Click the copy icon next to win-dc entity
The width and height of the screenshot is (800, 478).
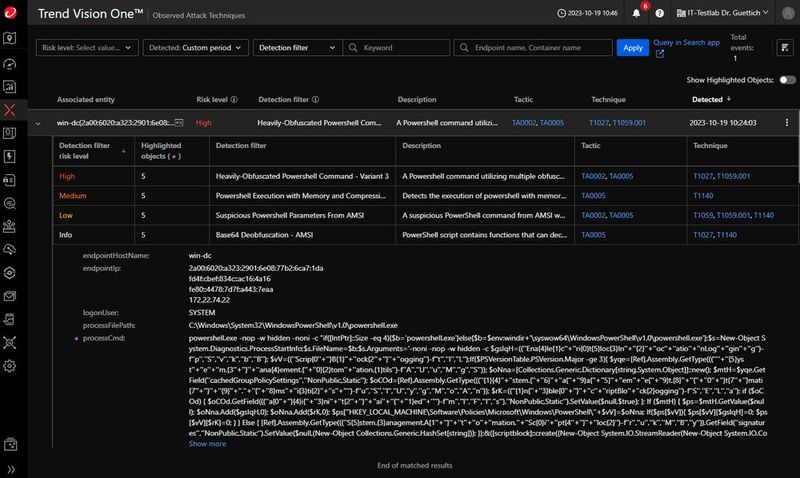179,122
